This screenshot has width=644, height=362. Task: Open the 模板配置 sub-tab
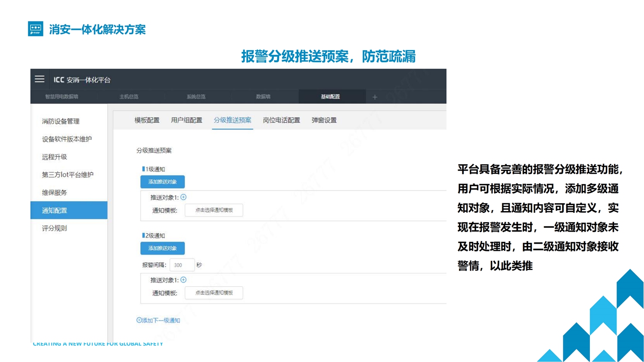tap(147, 121)
